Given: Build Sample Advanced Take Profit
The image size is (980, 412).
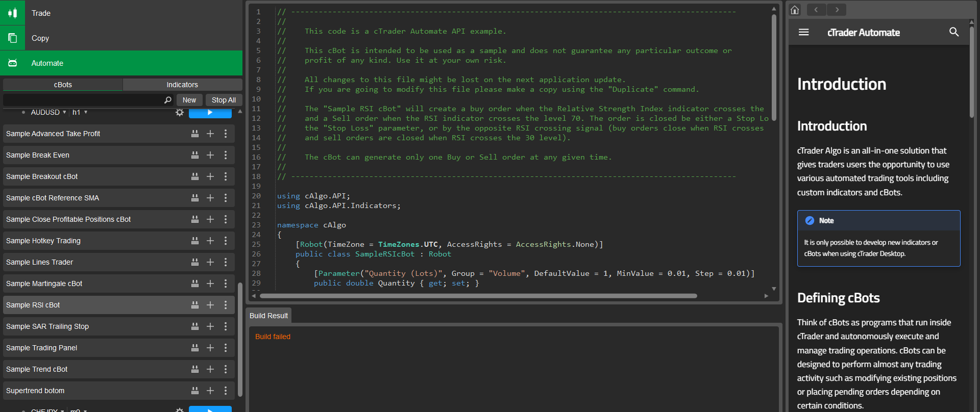Looking at the screenshot, I should click(x=195, y=134).
